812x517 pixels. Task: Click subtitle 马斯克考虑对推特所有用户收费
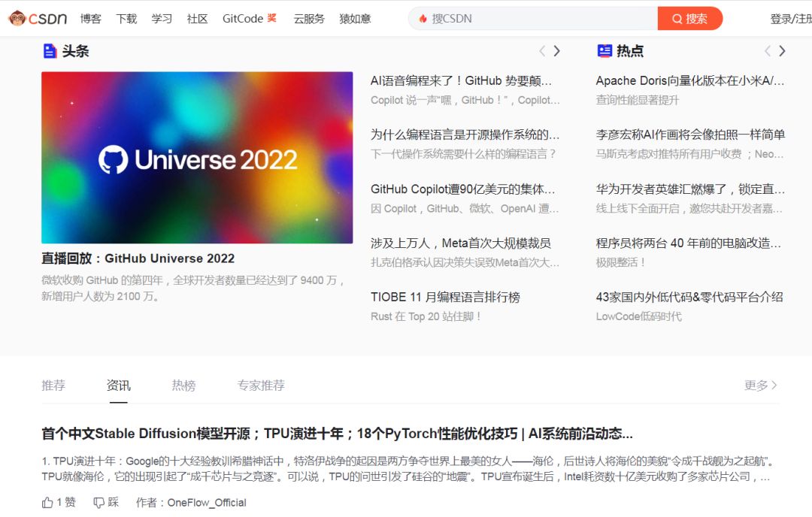(689, 154)
